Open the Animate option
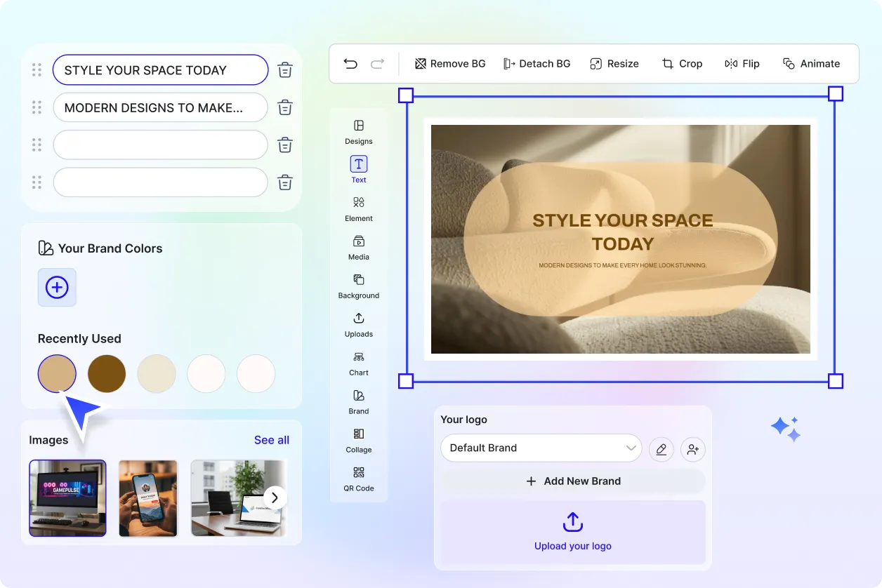 coord(811,64)
